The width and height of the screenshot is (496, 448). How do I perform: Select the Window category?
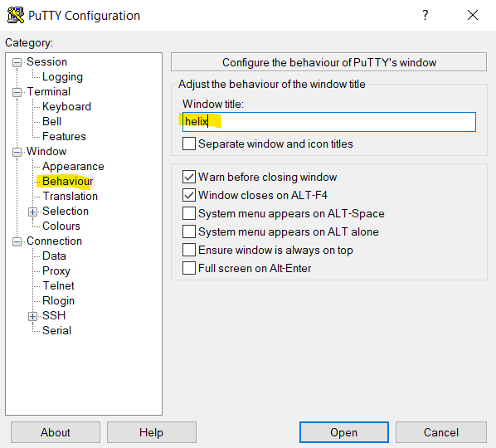(x=46, y=151)
